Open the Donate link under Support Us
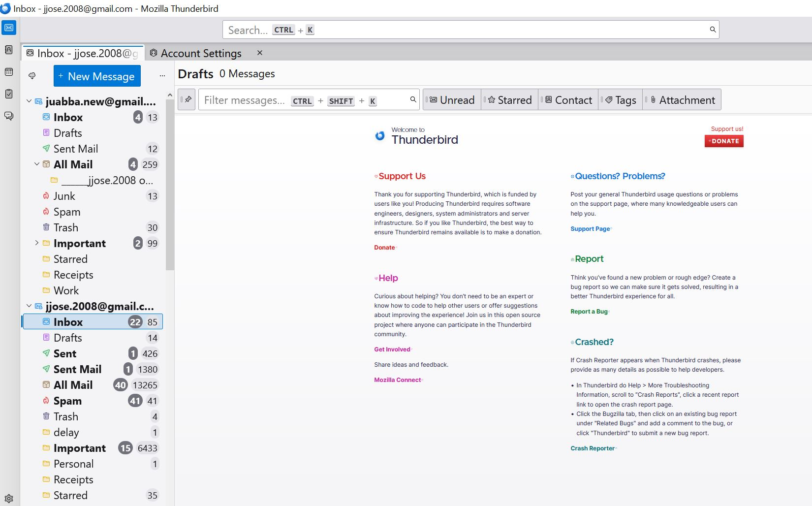 pos(385,248)
